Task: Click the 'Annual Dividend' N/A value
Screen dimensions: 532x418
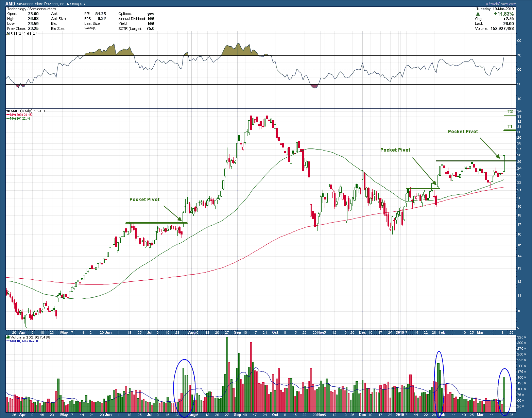Action: click(x=151, y=19)
